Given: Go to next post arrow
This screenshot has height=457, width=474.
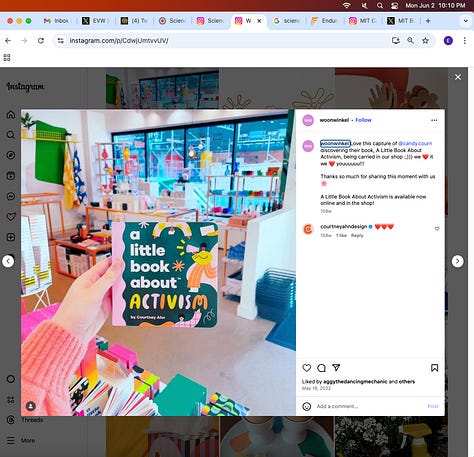Looking at the screenshot, I should (457, 261).
